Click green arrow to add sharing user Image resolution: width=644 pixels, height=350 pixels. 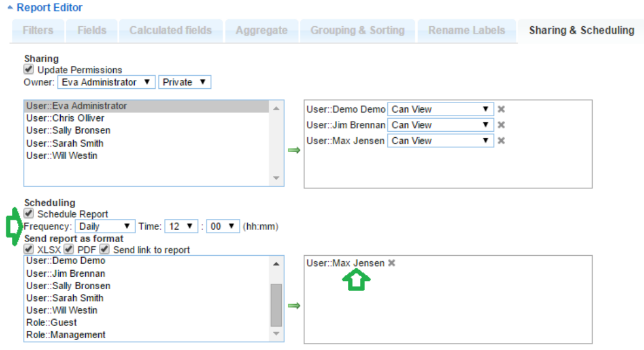[x=294, y=150]
